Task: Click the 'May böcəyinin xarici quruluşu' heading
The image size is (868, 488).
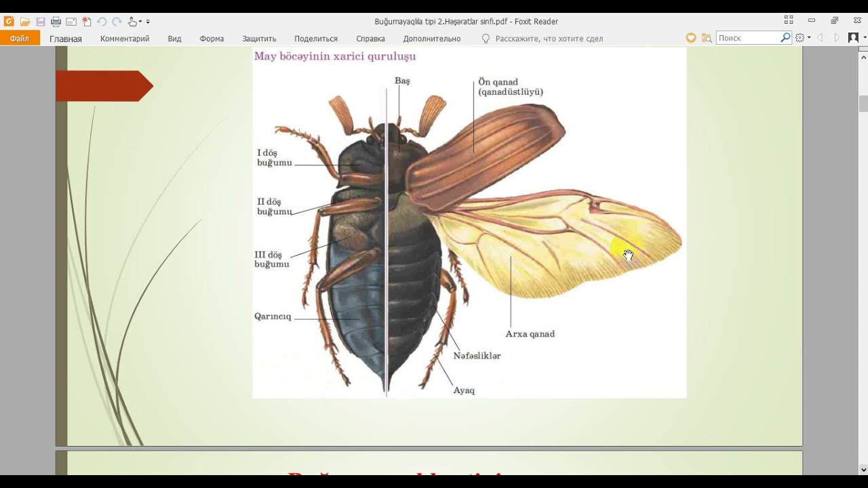Action: coord(335,56)
